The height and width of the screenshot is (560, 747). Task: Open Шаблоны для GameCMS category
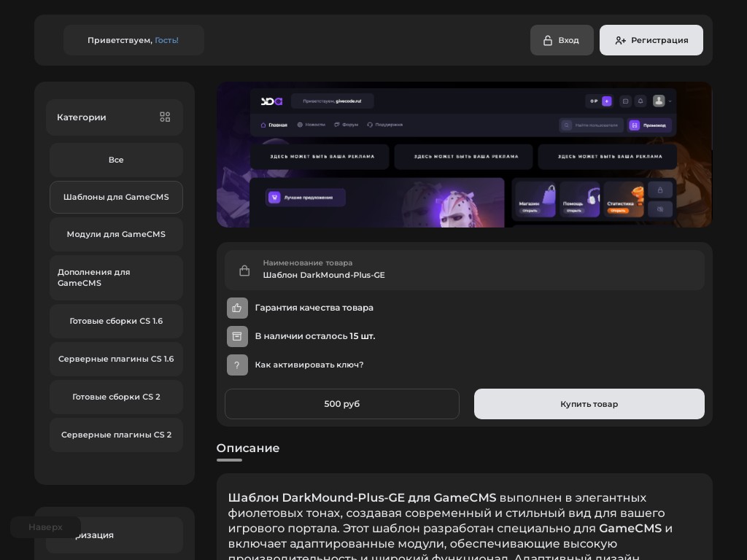tap(116, 197)
